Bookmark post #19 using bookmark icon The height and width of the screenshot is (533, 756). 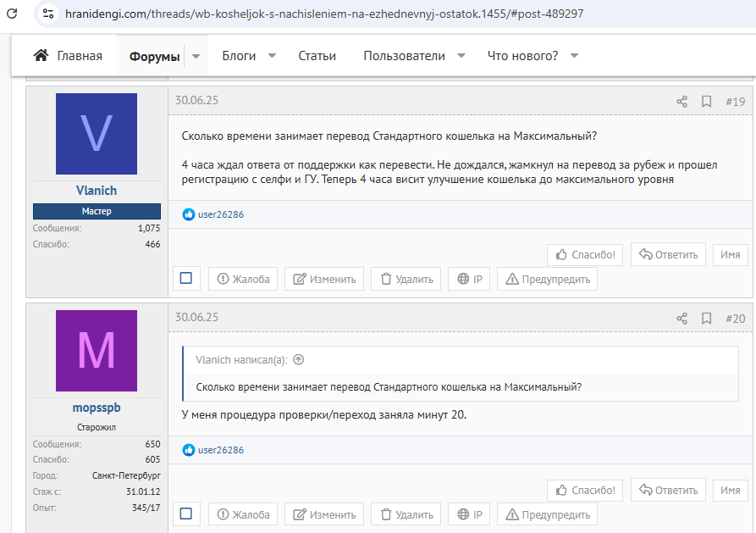pyautogui.click(x=706, y=102)
